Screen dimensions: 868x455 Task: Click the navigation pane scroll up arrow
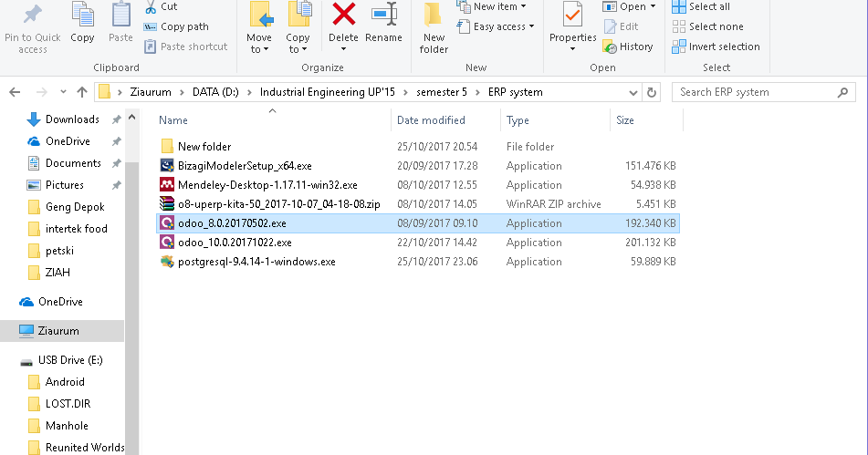point(131,118)
